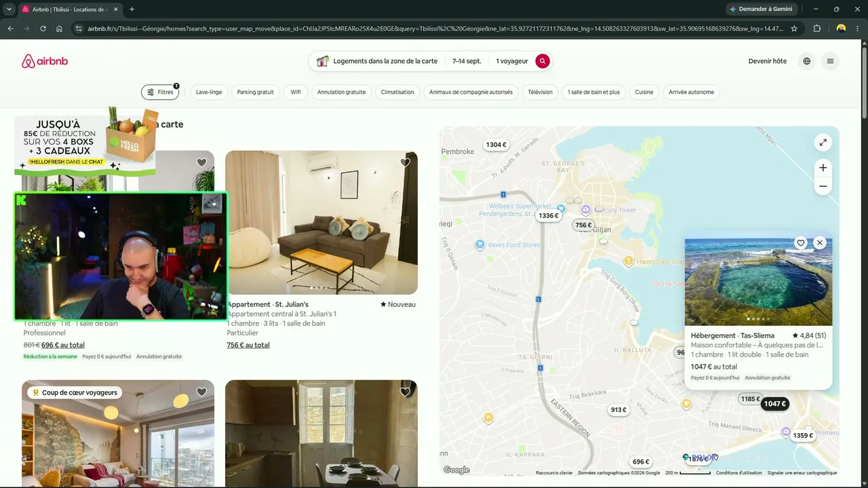868x488 pixels.
Task: Click the Google logo on the map
Action: 456,470
